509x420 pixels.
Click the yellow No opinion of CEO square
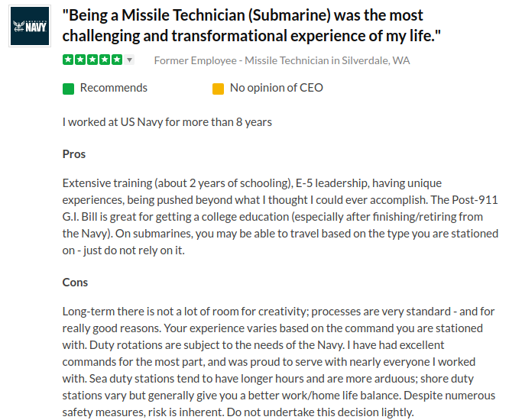pyautogui.click(x=219, y=88)
